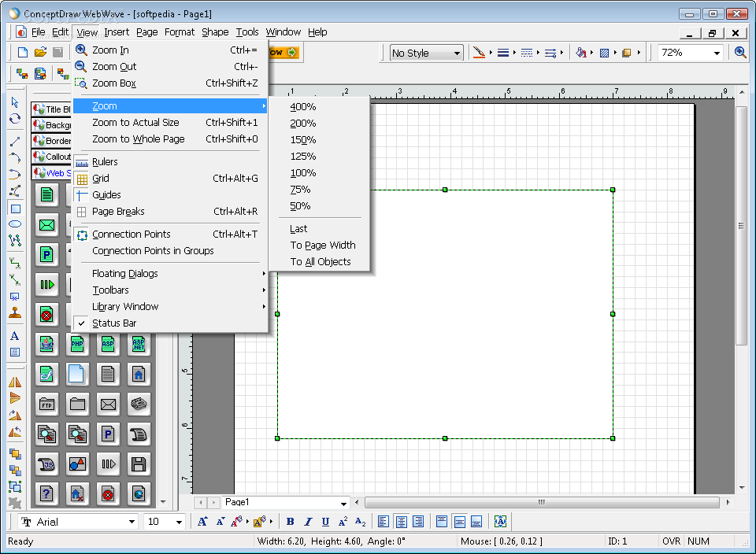The image size is (756, 554).
Task: Click the line color pen icon
Action: [x=479, y=53]
